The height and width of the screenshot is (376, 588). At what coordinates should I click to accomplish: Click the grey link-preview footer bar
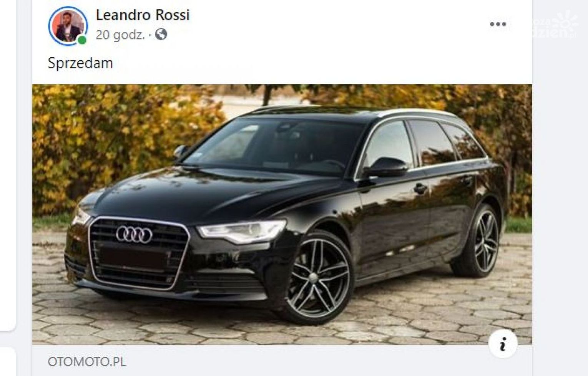282,360
